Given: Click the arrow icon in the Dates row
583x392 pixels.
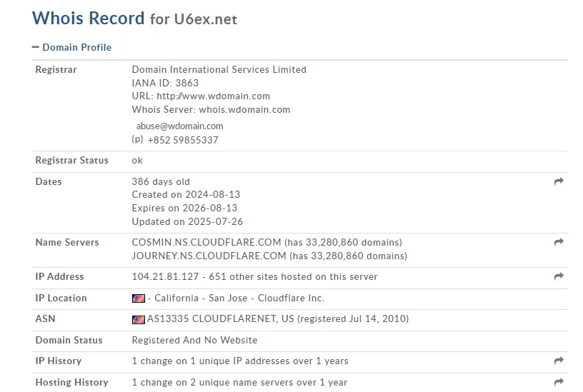Looking at the screenshot, I should point(559,182).
